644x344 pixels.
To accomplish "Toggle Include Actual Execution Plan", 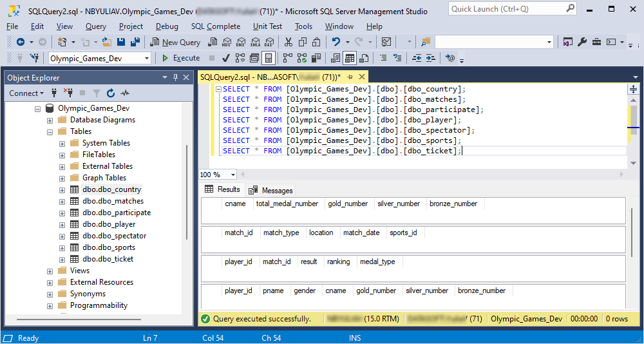I will click(x=288, y=58).
